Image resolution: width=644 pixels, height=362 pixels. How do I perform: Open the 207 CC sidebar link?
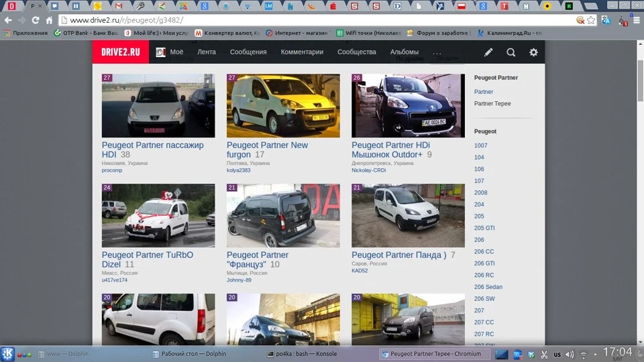tap(484, 322)
